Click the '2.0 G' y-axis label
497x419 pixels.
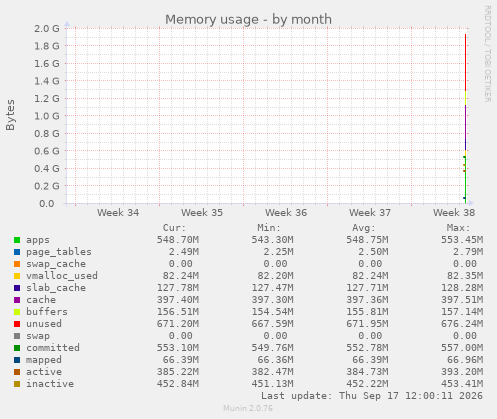click(x=47, y=28)
